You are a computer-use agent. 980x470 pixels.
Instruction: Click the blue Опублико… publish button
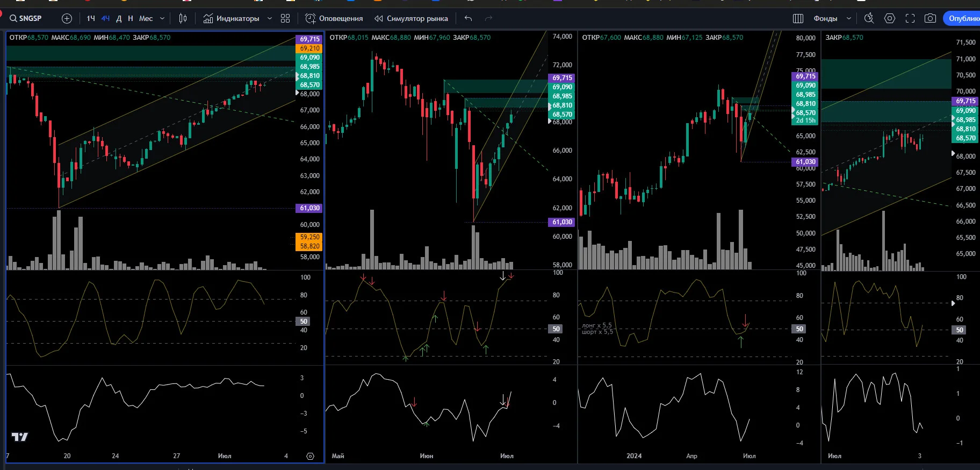962,18
